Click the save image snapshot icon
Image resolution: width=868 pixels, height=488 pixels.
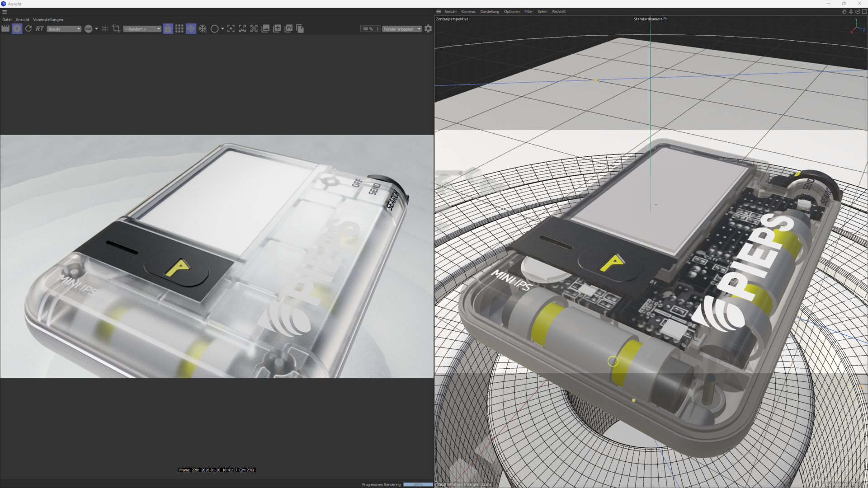265,29
